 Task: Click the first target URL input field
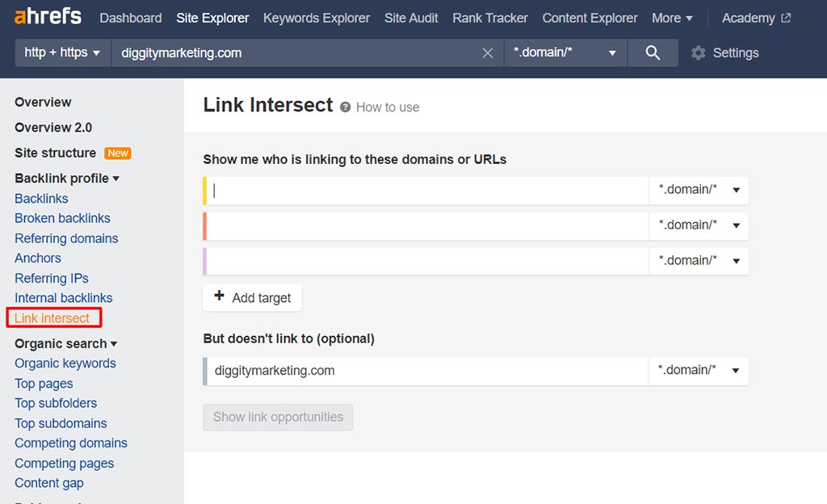click(428, 191)
